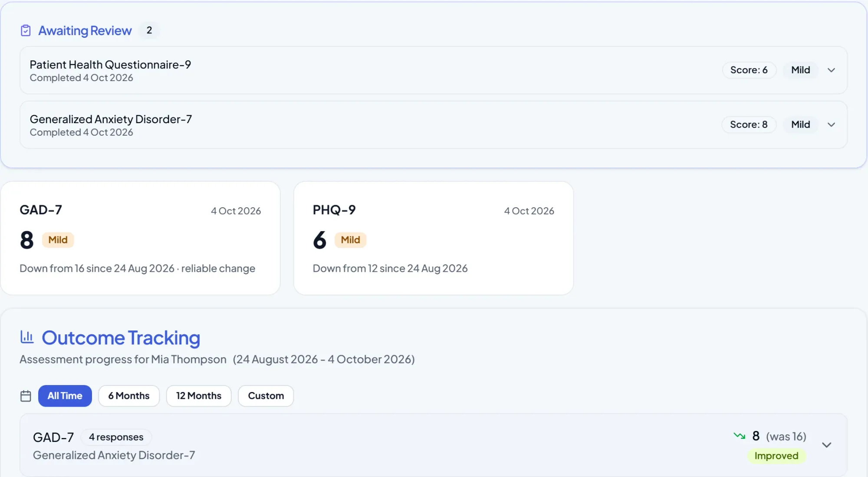
Task: Expand the GAD-7 outcome tracking chevron
Action: (x=827, y=445)
